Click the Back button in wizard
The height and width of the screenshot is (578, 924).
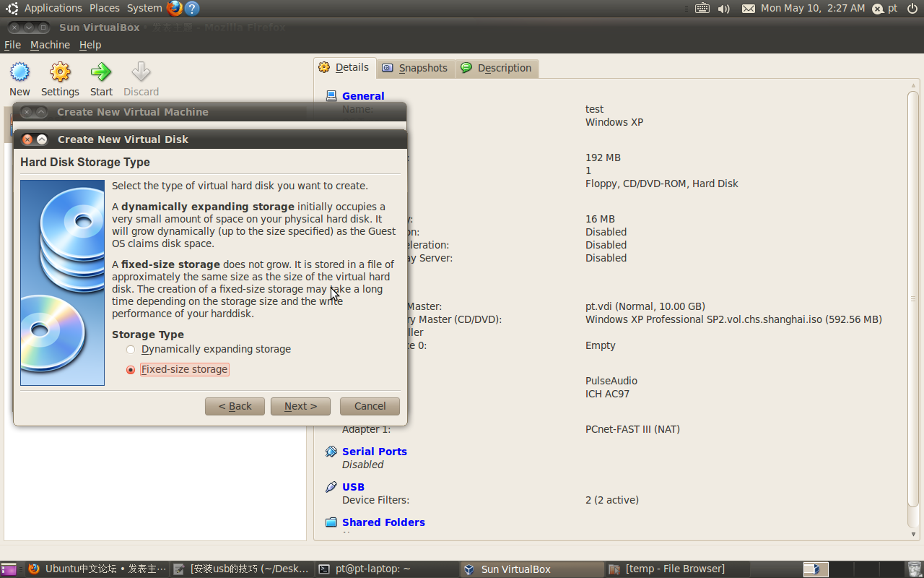[235, 406]
